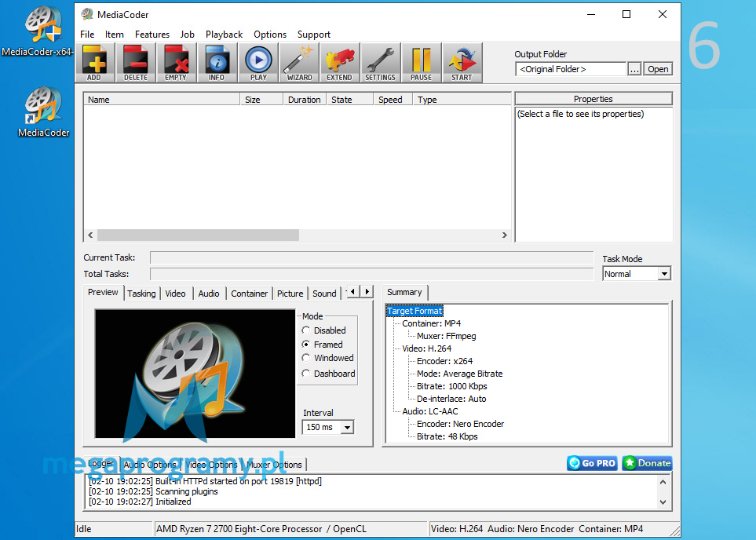Click the DELETE toolbar icon
This screenshot has height=540, width=756.
click(136, 63)
